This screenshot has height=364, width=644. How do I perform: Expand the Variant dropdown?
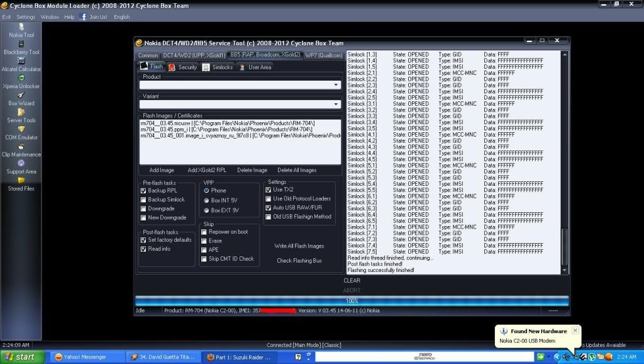pyautogui.click(x=336, y=105)
